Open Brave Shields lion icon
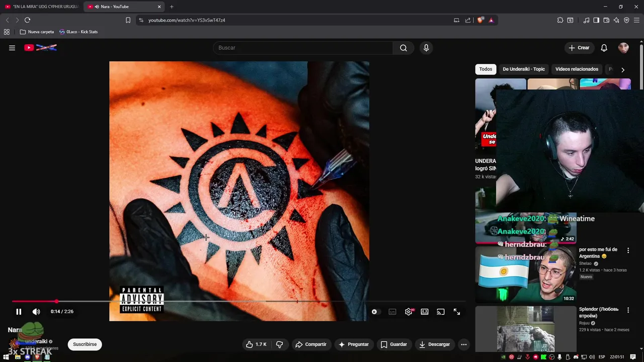 [x=480, y=20]
